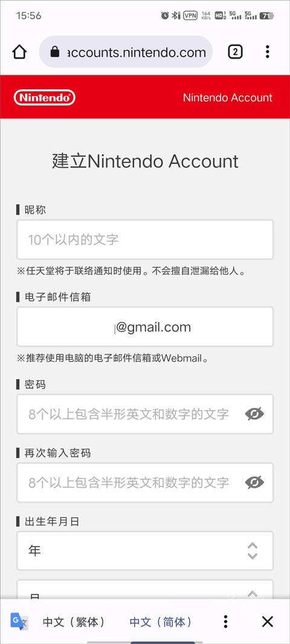Show password in 再次输入密码 field
Viewport: 290px width, 644px height.
[x=254, y=482]
